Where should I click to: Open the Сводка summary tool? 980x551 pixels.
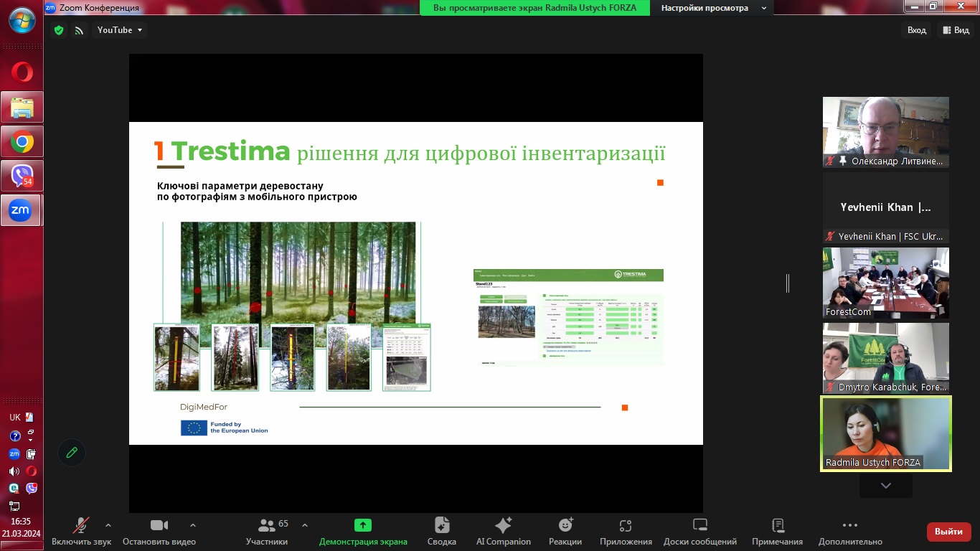pos(441,532)
